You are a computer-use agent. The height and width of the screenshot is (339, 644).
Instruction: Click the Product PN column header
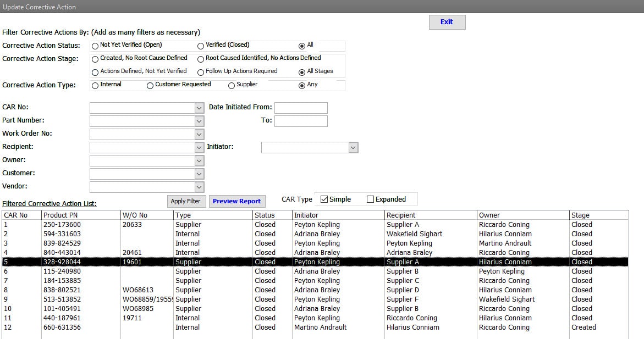pos(81,215)
